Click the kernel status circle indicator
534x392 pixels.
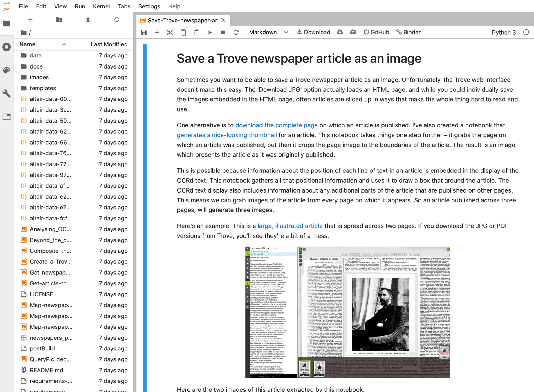pyautogui.click(x=526, y=32)
